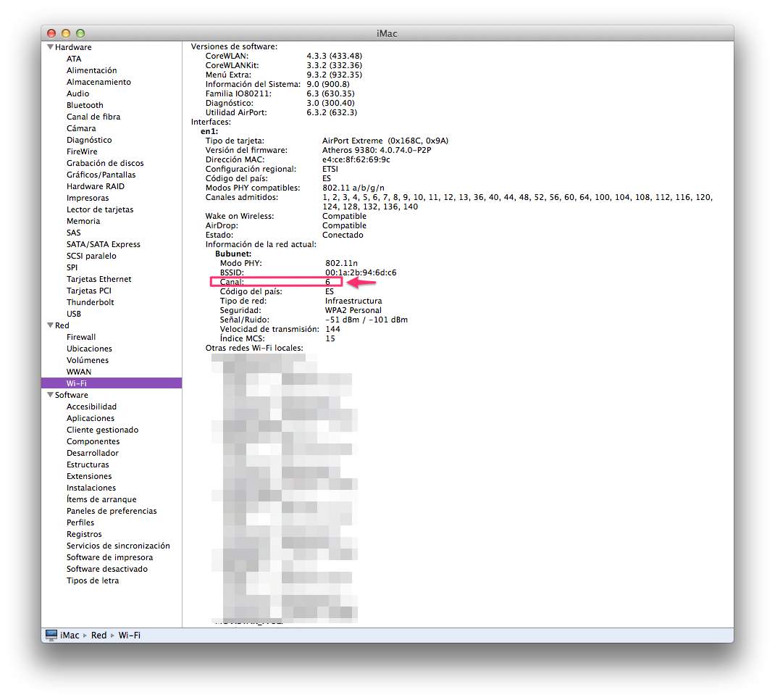Open Desarrollador entry
The height and width of the screenshot is (700, 775).
tap(93, 453)
